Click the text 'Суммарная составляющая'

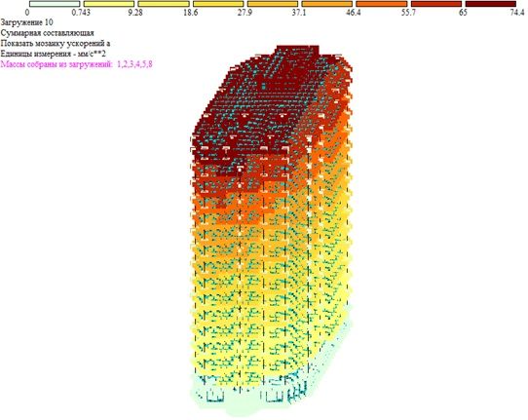pyautogui.click(x=47, y=33)
